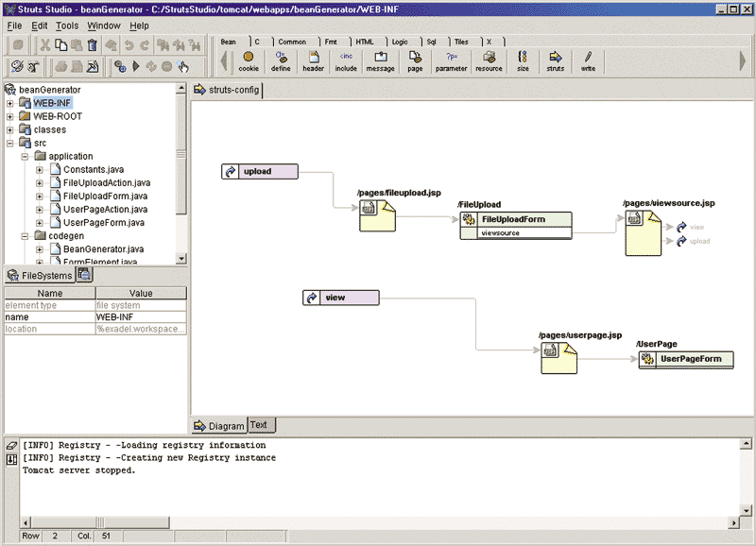Image resolution: width=756 pixels, height=546 pixels.
Task: Click the parameter tag icon
Action: [x=451, y=59]
